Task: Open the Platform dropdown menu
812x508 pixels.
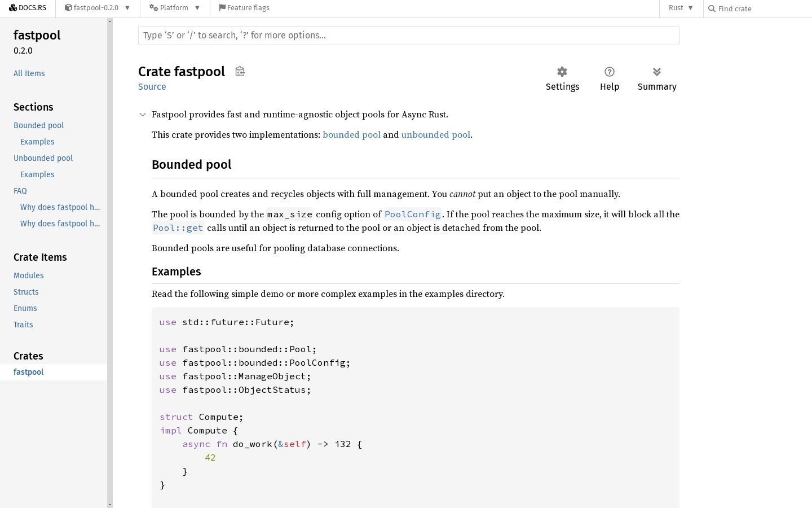Action: click(175, 8)
